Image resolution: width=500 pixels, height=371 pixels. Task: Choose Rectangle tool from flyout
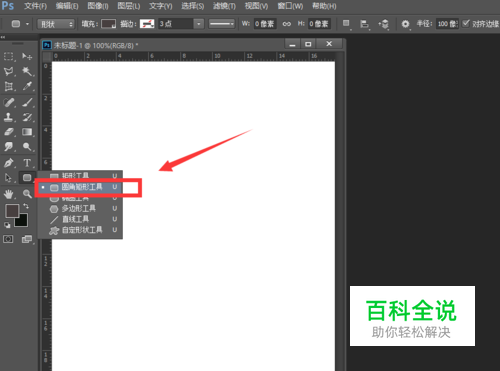(80, 175)
